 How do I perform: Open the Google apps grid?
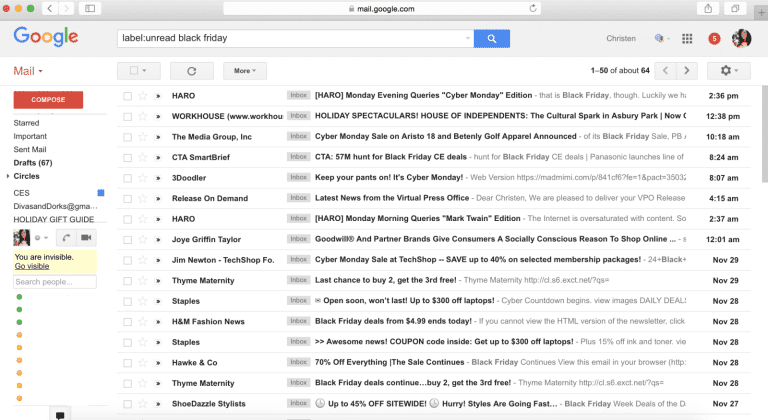tap(687, 38)
